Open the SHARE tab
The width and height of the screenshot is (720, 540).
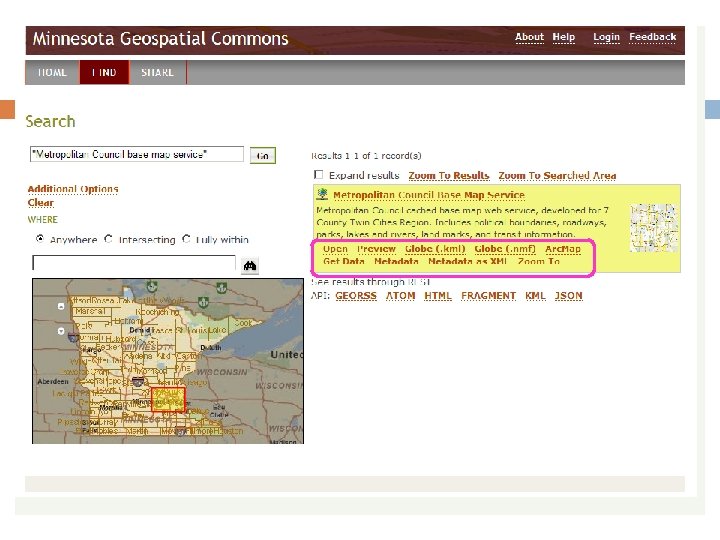tap(158, 73)
